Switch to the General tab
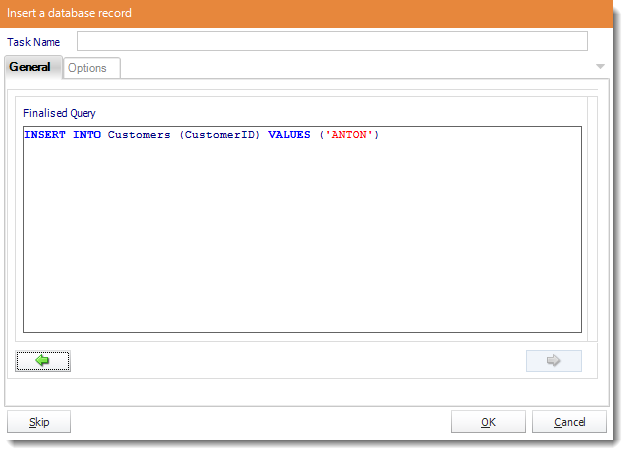The image size is (628, 455). [33, 67]
